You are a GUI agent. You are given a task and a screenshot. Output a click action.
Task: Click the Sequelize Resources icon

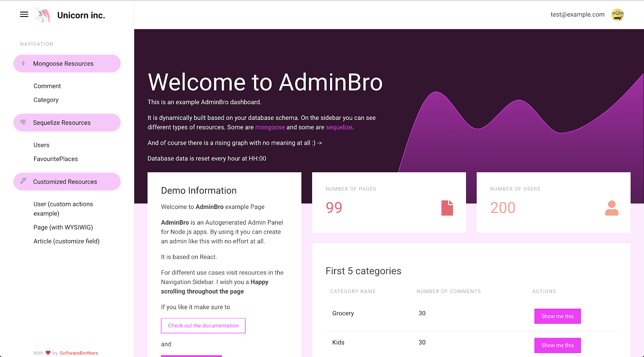click(x=23, y=122)
